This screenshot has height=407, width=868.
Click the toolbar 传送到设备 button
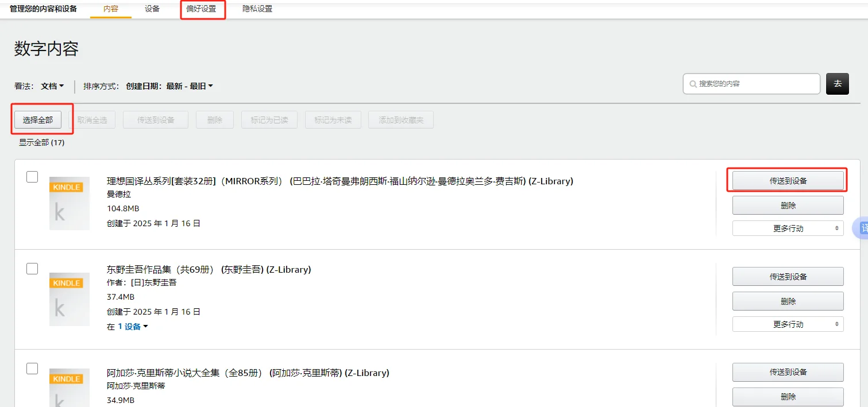tap(156, 120)
